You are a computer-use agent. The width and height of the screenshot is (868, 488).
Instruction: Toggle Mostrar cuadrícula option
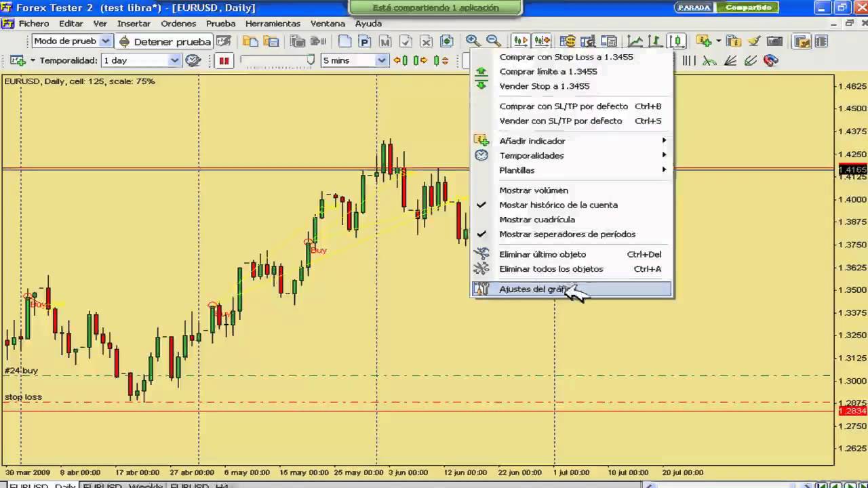[x=572, y=220]
